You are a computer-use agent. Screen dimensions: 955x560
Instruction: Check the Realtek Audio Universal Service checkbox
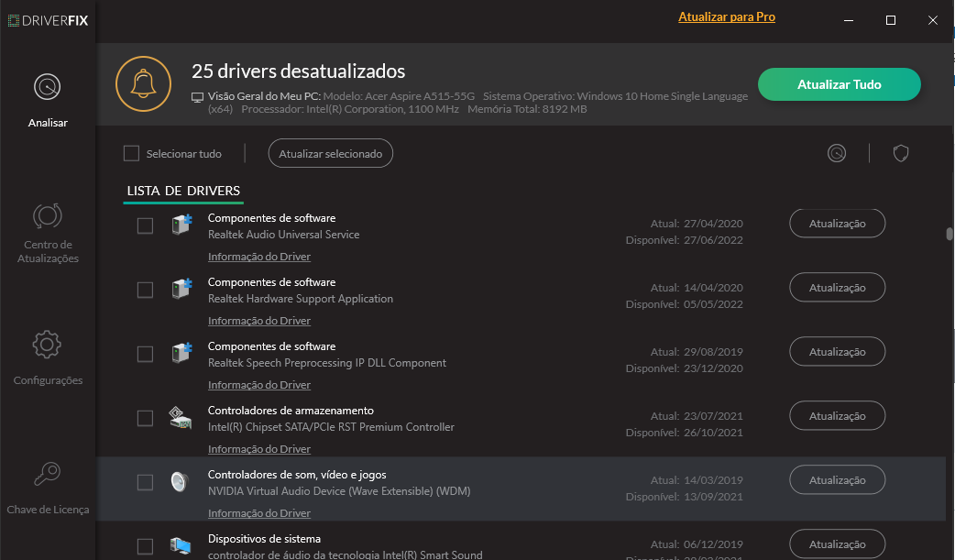pyautogui.click(x=145, y=226)
